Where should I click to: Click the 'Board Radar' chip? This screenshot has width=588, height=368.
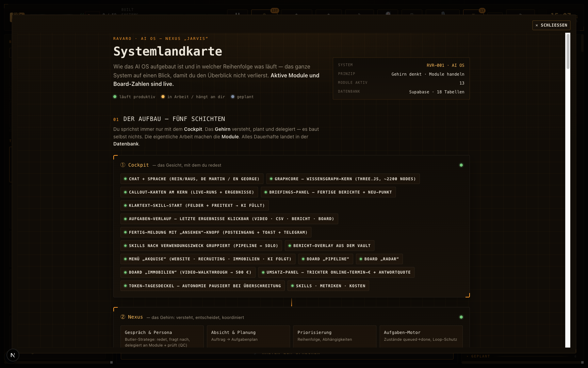(x=379, y=259)
